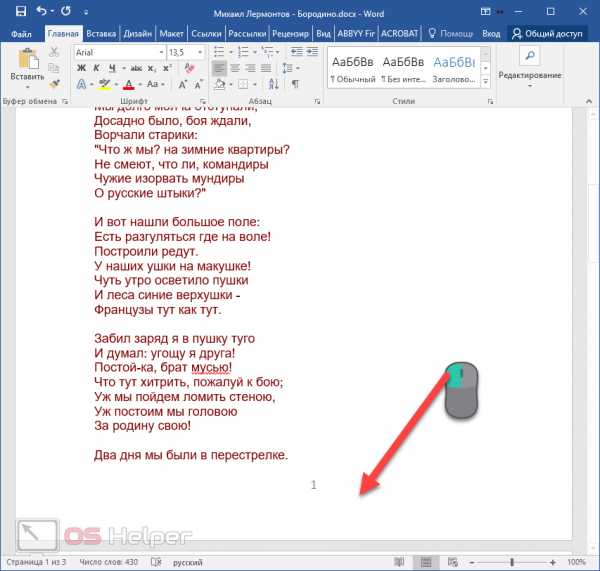Toggle italic (К) formatting
The height and width of the screenshot is (571, 600).
[96, 68]
